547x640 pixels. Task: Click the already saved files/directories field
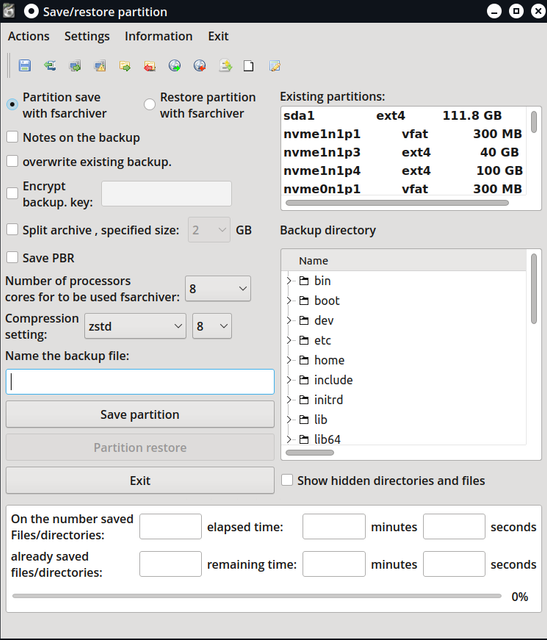tap(171, 564)
